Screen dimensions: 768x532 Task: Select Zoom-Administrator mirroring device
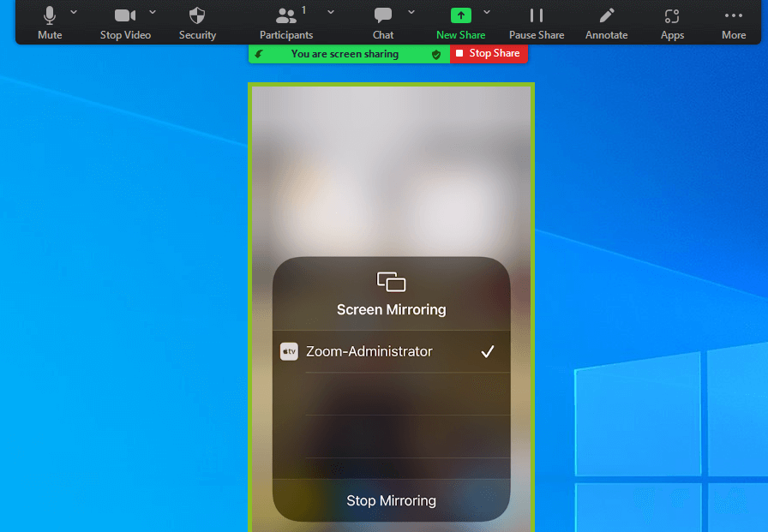392,351
